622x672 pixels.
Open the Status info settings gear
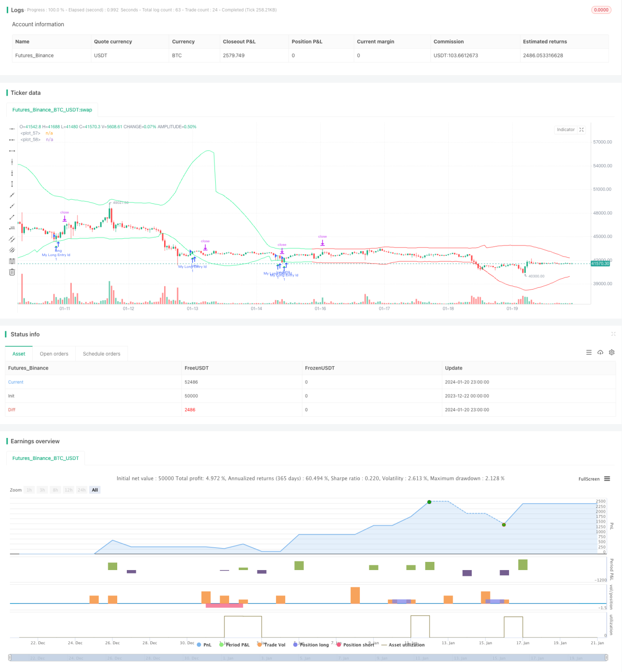coord(611,352)
